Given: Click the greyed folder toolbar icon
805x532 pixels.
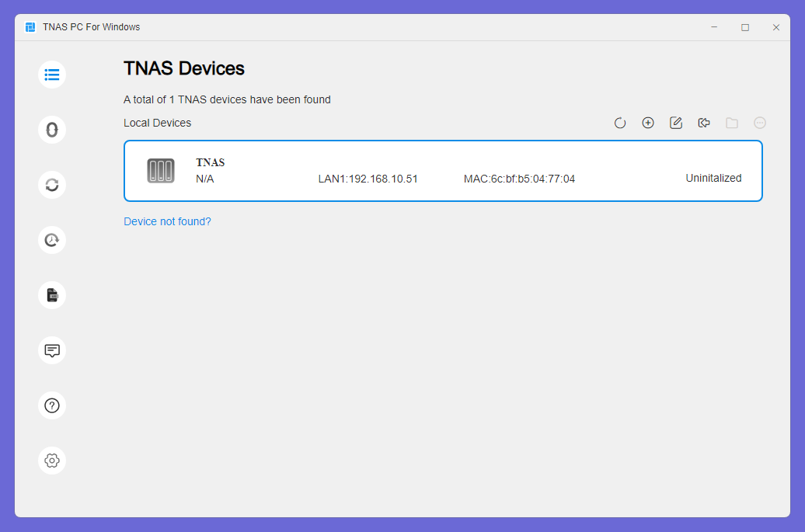Looking at the screenshot, I should pyautogui.click(x=732, y=123).
